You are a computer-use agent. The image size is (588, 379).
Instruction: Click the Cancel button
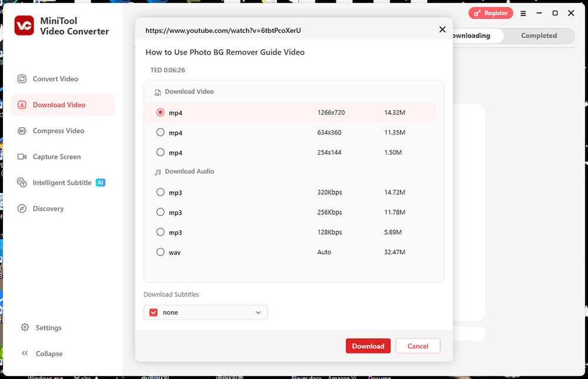(x=417, y=346)
